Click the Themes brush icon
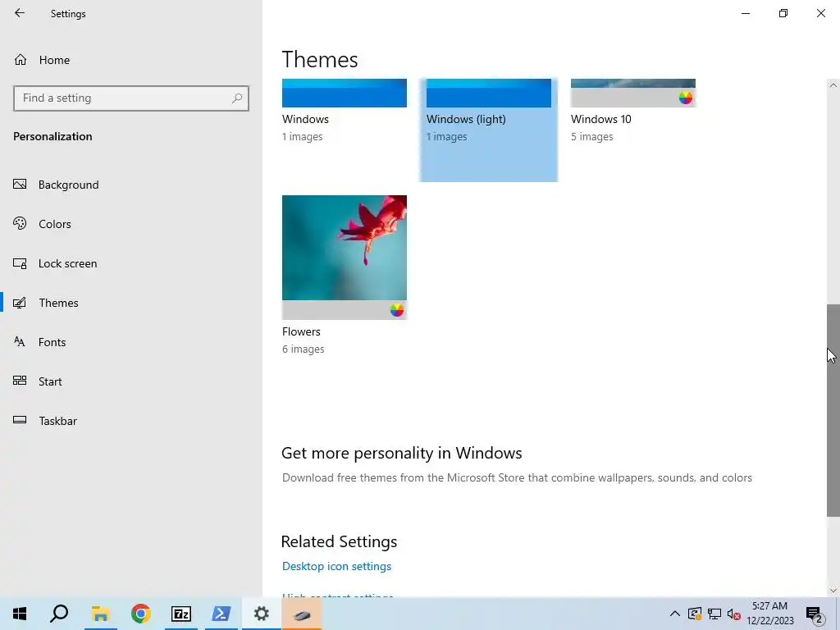Screen dimensions: 840x630 (20, 303)
